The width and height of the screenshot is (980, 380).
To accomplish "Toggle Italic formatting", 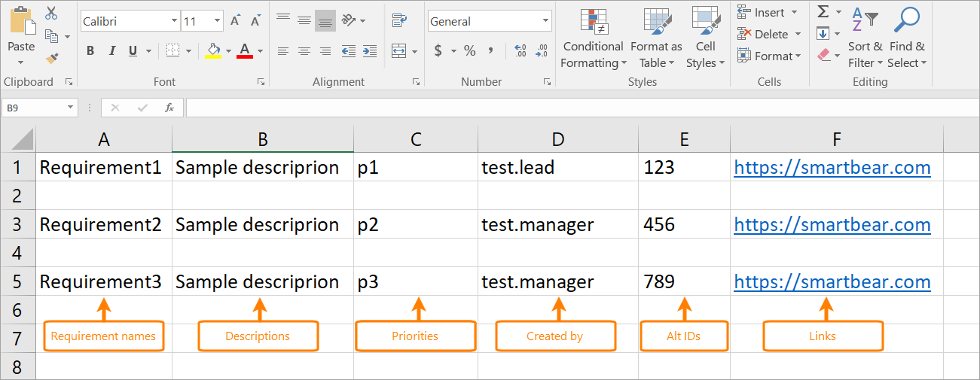I will 112,51.
